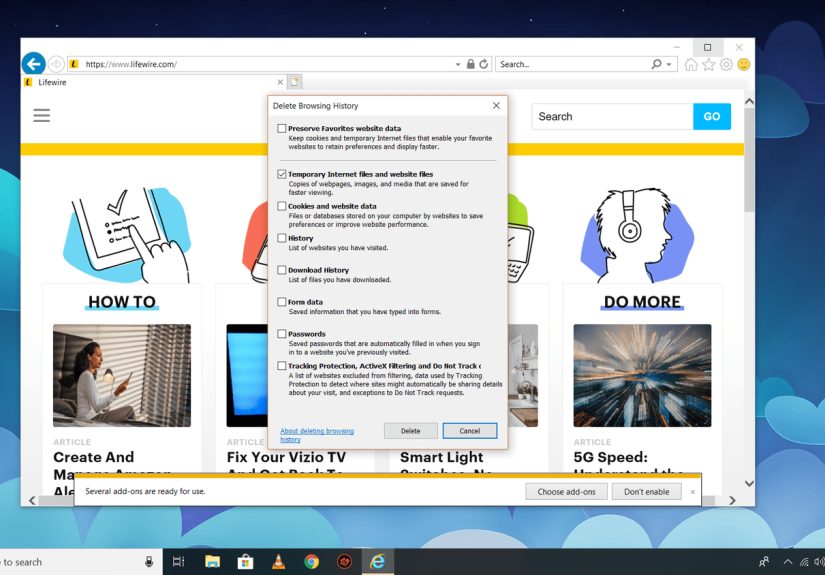Click the network icon in system tray

click(x=804, y=562)
